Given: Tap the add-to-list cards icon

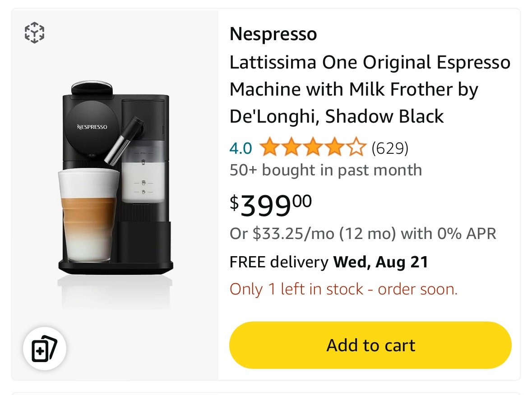Looking at the screenshot, I should click(x=45, y=349).
